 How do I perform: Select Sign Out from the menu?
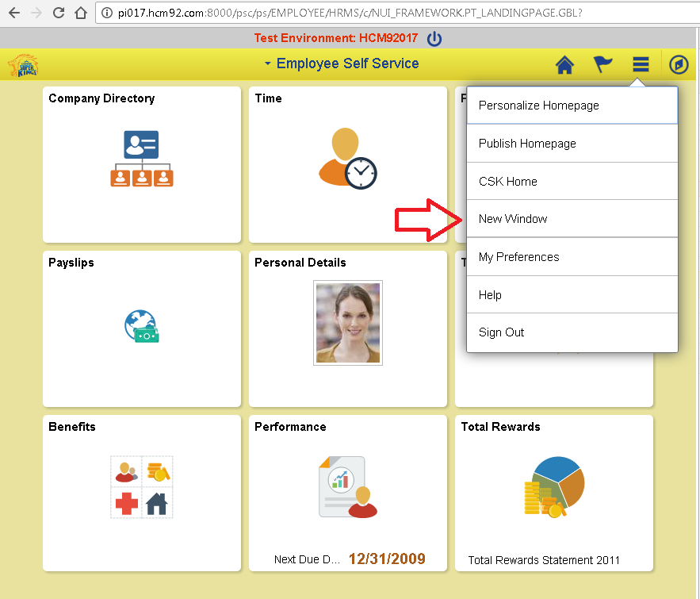point(501,332)
